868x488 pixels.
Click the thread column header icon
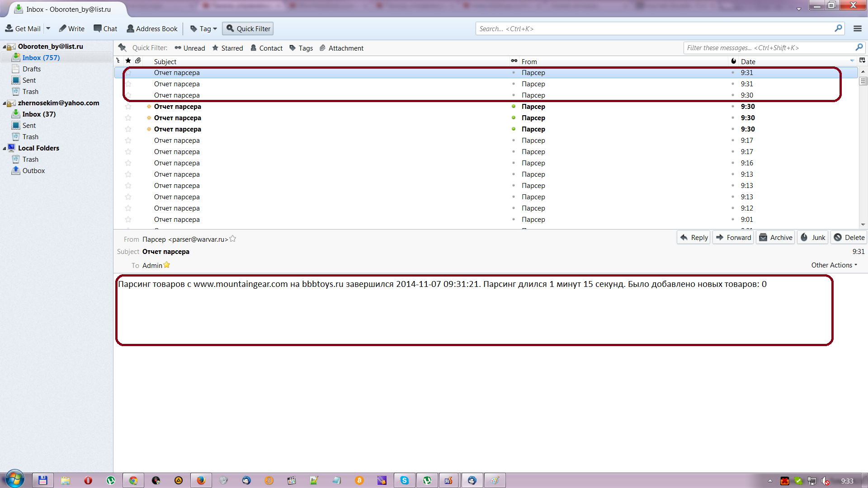pyautogui.click(x=118, y=61)
